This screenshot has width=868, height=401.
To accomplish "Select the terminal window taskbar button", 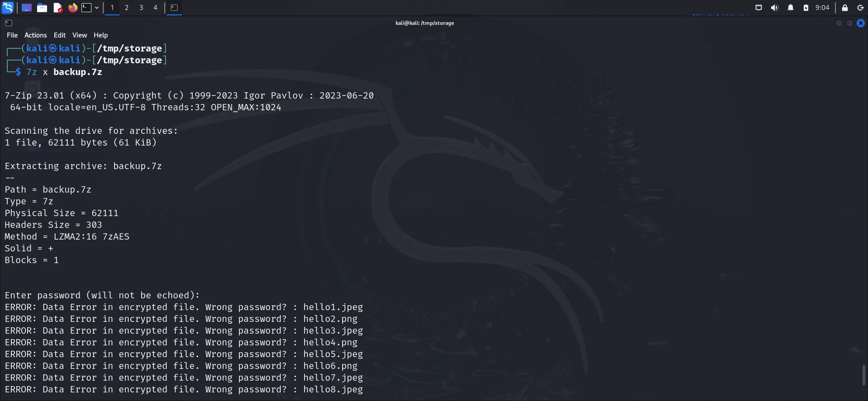I will click(x=174, y=8).
